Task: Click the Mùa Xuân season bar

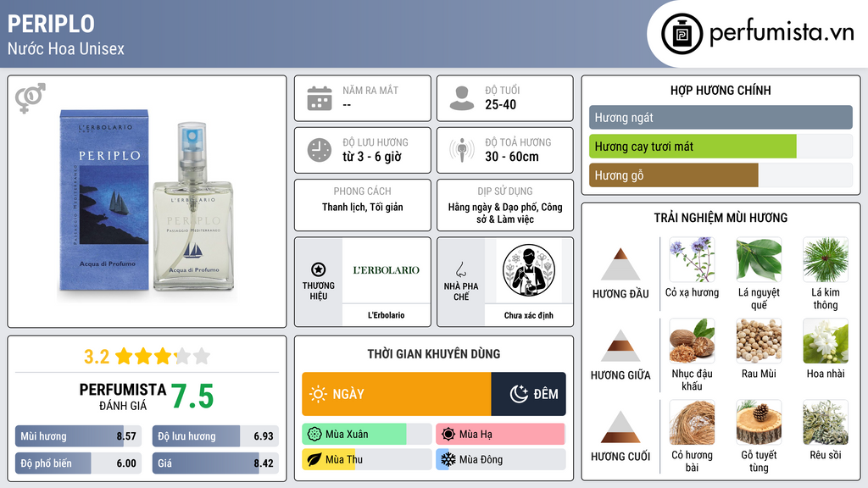Action: [367, 434]
